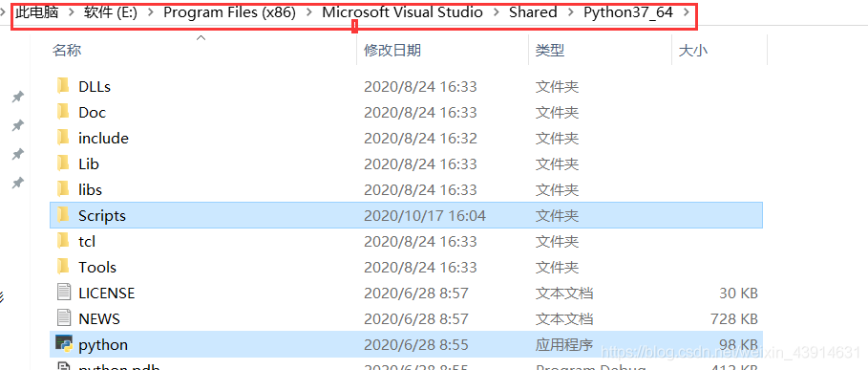Select the tcl folder icon
Image resolution: width=868 pixels, height=370 pixels.
[63, 241]
